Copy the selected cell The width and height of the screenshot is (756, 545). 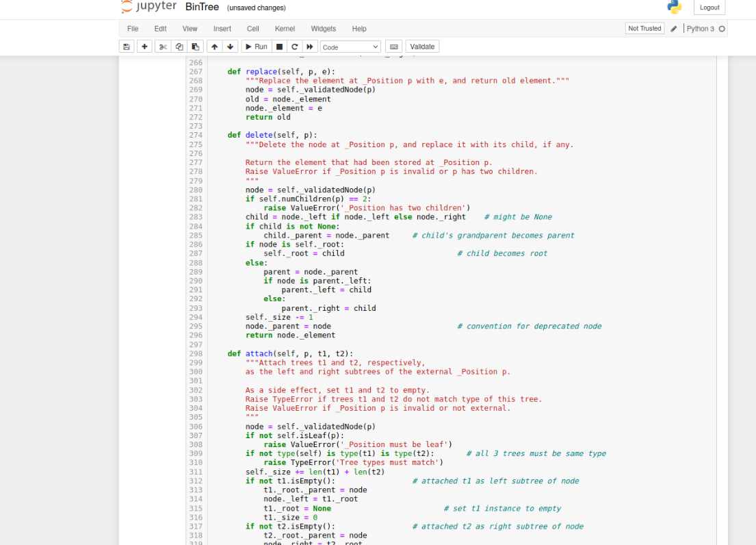(179, 46)
